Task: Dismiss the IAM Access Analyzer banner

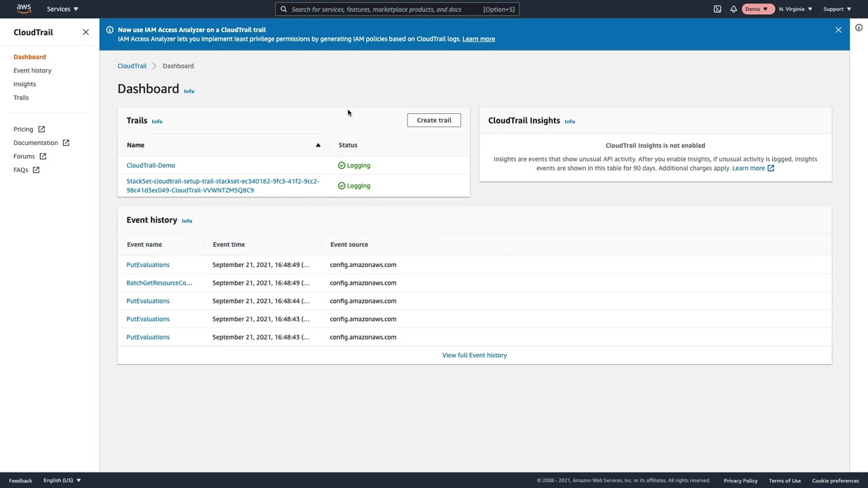Action: [838, 30]
